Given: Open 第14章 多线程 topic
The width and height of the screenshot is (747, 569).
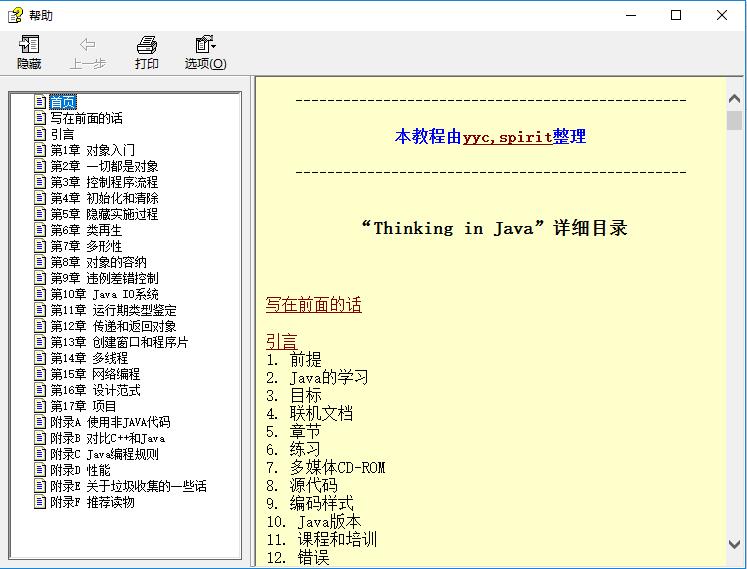Looking at the screenshot, I should (x=89, y=358).
